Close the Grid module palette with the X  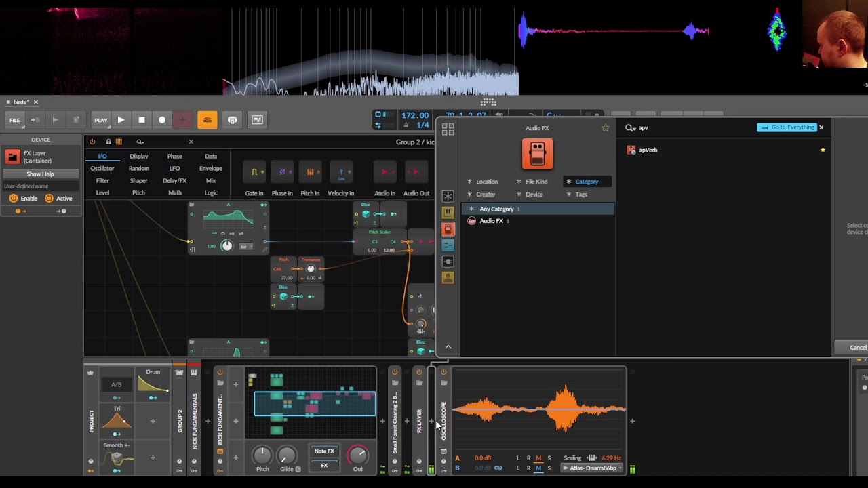pyautogui.click(x=191, y=142)
